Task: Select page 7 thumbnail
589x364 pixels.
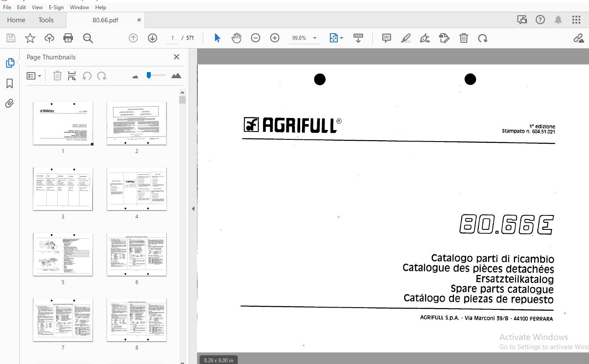Action: tap(63, 320)
